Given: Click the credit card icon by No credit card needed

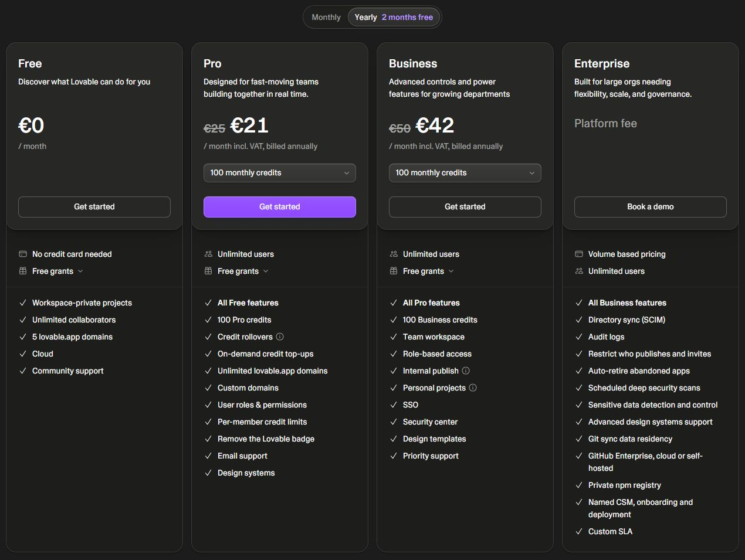Looking at the screenshot, I should [23, 254].
